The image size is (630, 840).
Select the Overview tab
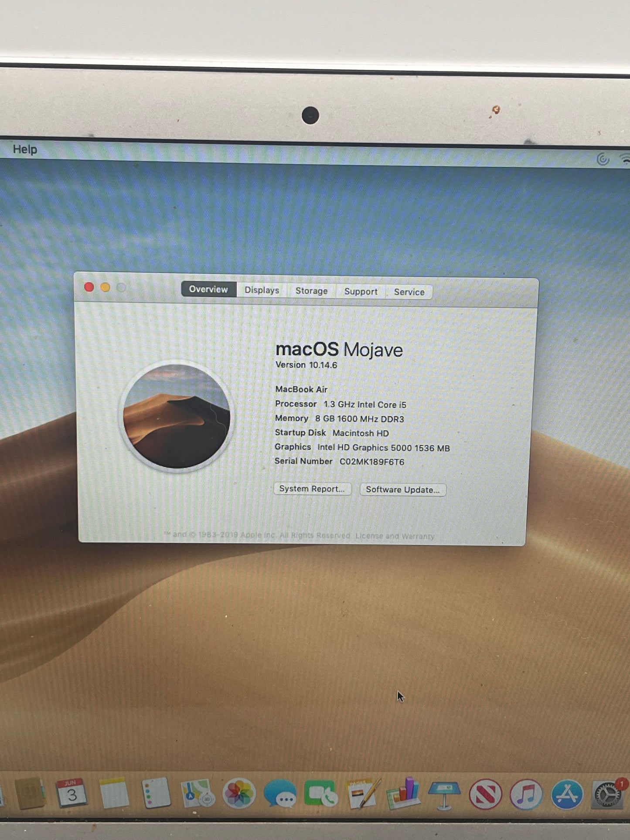[208, 289]
